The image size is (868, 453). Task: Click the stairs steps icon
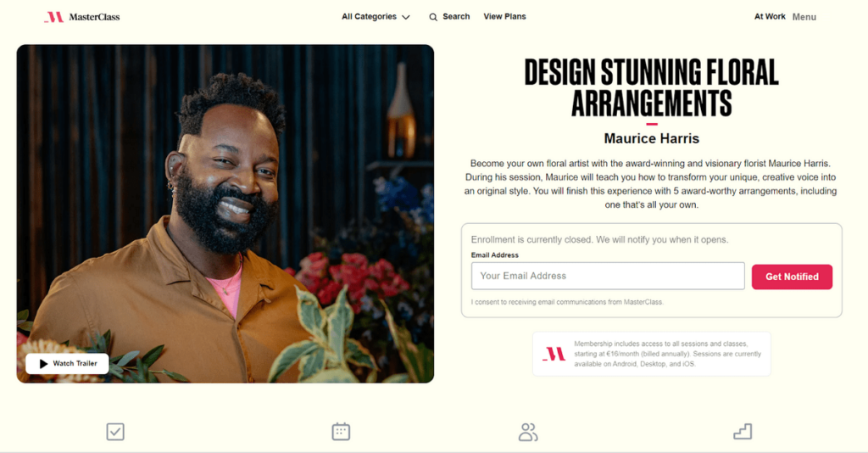tap(743, 432)
